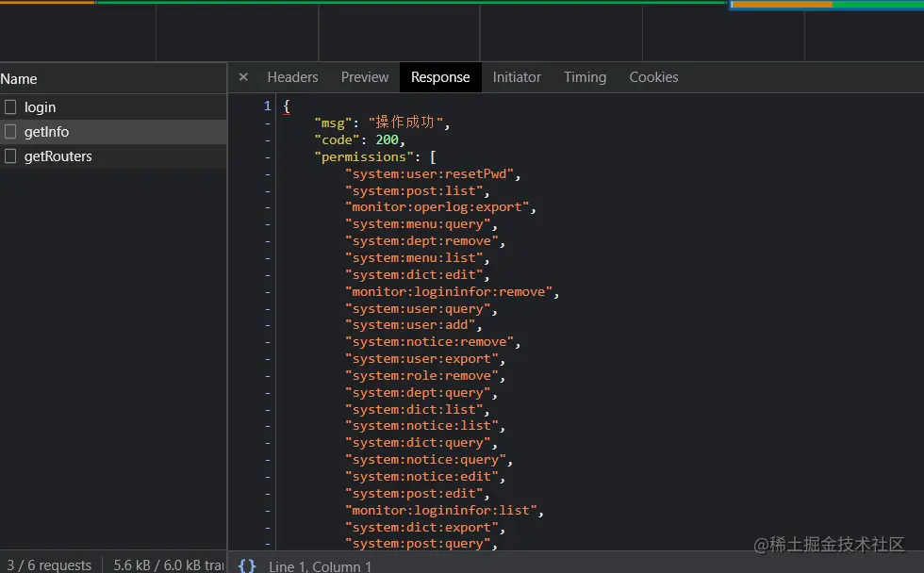Select the login request name
Screen dimensions: 924x573
(41, 107)
